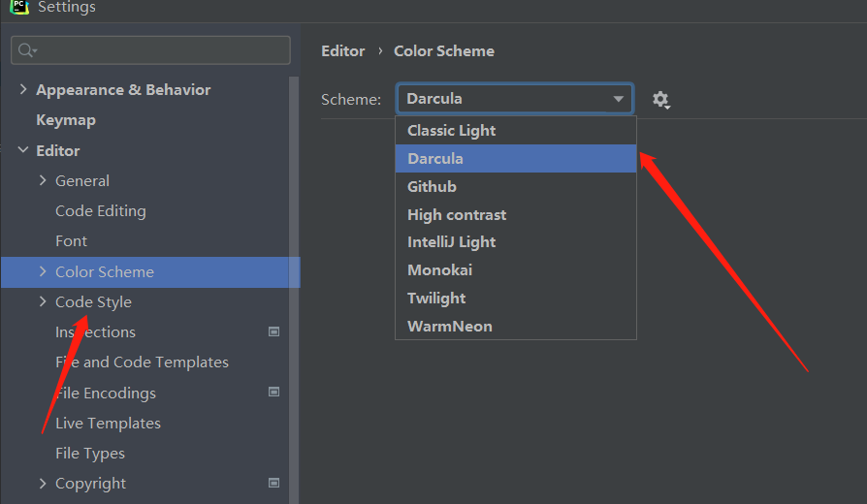Image resolution: width=867 pixels, height=504 pixels.
Task: Select WarmNeon in the scheme list
Action: (450, 327)
